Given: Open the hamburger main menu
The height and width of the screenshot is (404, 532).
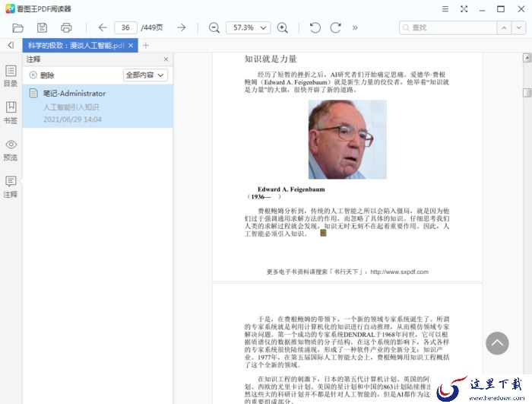Looking at the screenshot, I should 445,9.
